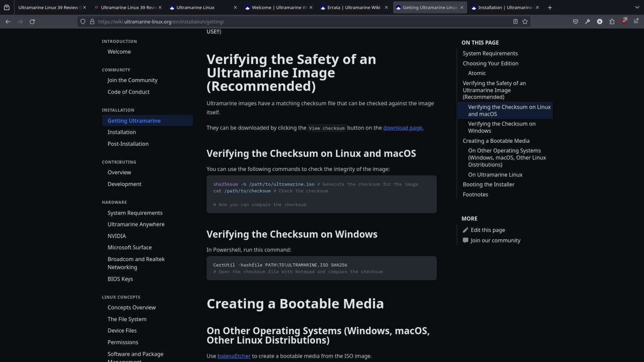Open BIOS Keys sidebar link
This screenshot has height=362, width=644.
[120, 279]
